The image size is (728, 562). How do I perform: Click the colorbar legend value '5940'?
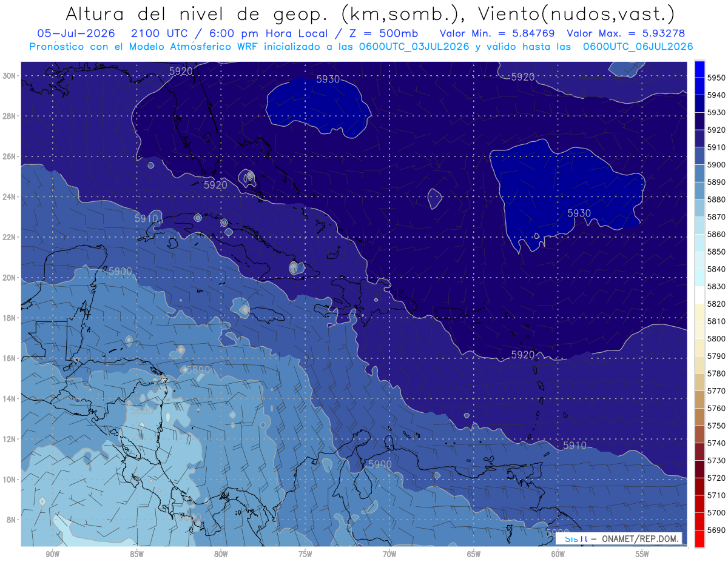[x=716, y=95]
